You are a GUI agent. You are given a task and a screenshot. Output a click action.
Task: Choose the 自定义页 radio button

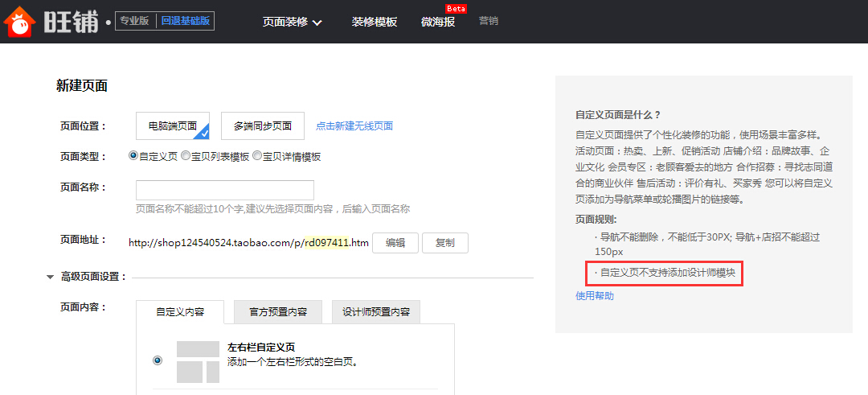click(x=133, y=156)
